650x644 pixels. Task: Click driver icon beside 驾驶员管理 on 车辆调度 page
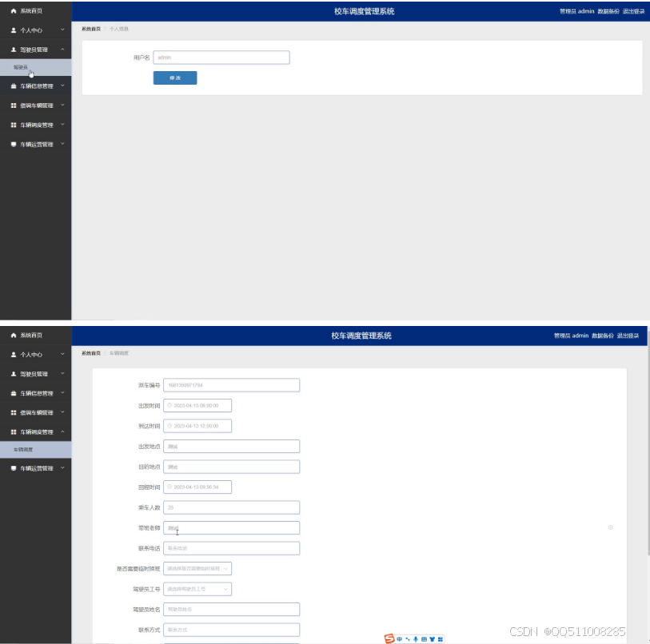pyautogui.click(x=14, y=374)
